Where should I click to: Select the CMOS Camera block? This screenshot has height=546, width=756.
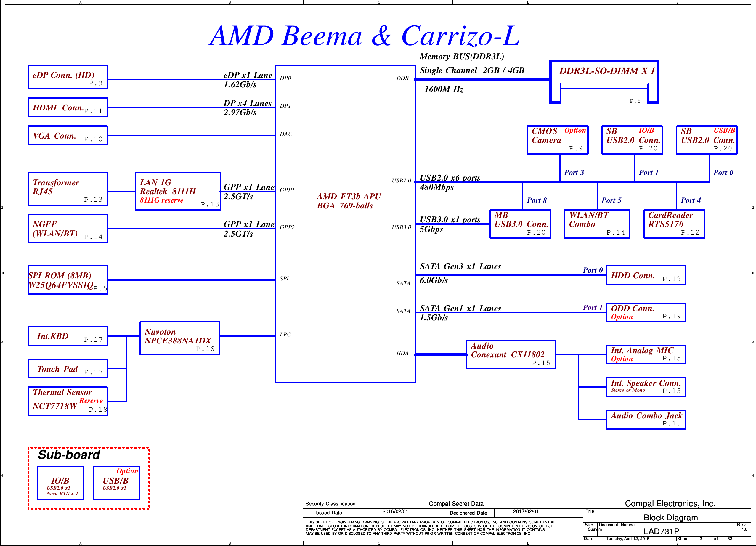tap(557, 140)
